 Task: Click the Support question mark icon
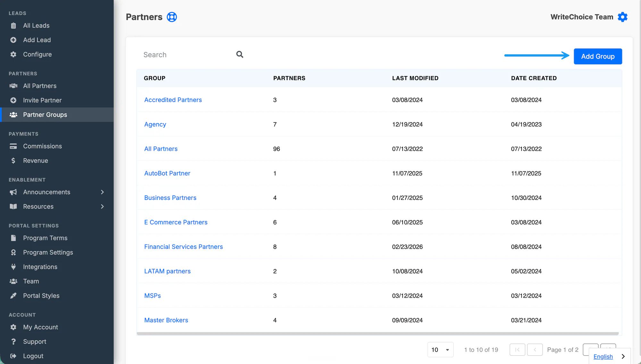point(13,342)
